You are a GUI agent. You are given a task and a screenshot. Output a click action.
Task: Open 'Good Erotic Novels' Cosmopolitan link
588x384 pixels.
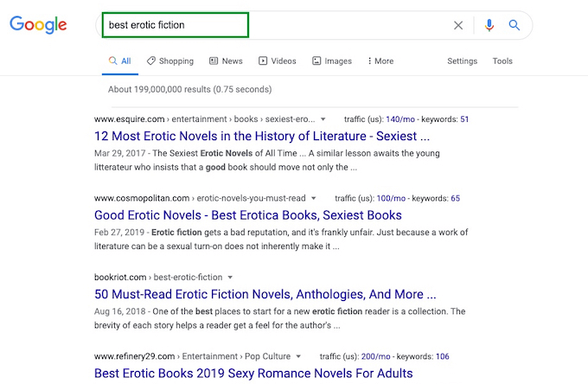(x=248, y=214)
